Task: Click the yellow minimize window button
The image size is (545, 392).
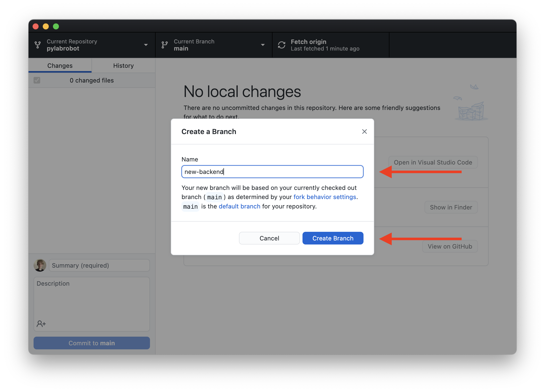Action: 46,26
